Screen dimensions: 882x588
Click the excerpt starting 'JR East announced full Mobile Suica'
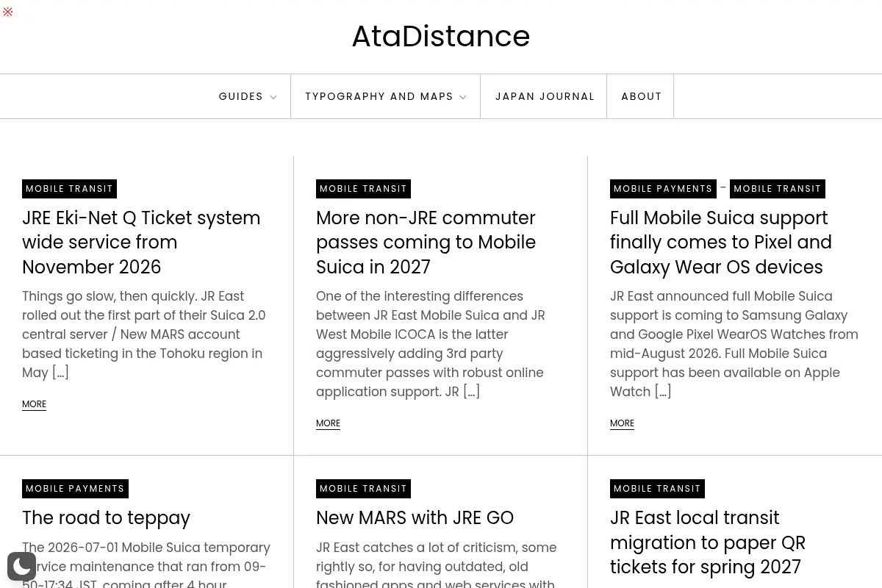734,344
